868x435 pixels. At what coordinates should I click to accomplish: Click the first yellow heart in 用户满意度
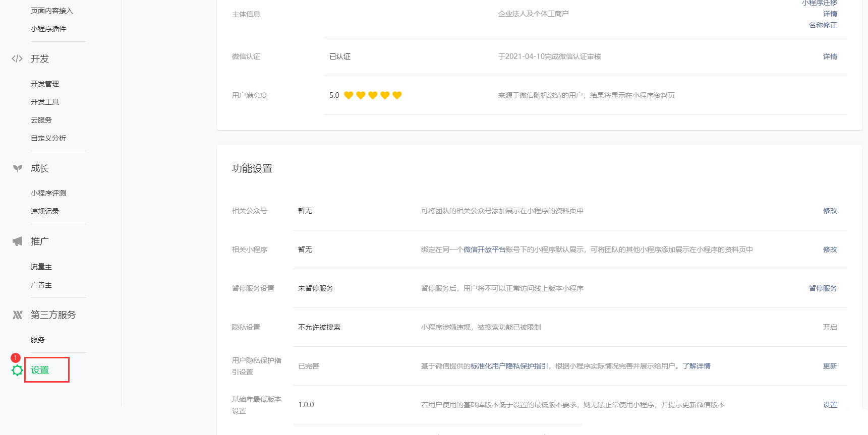[x=349, y=95]
